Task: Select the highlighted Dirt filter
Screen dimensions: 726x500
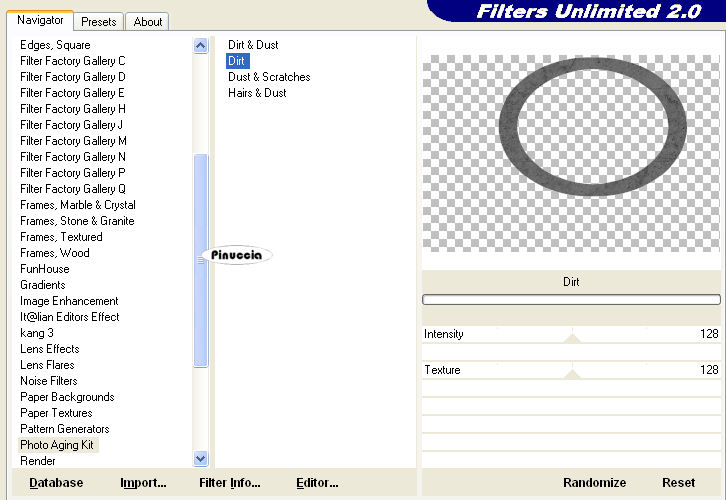Action: [238, 61]
